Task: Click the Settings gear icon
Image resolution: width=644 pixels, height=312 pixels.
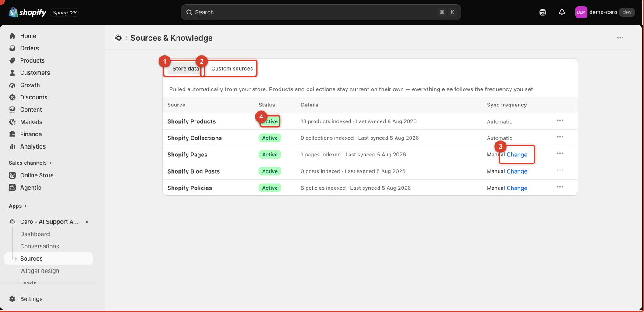Action: [12, 299]
